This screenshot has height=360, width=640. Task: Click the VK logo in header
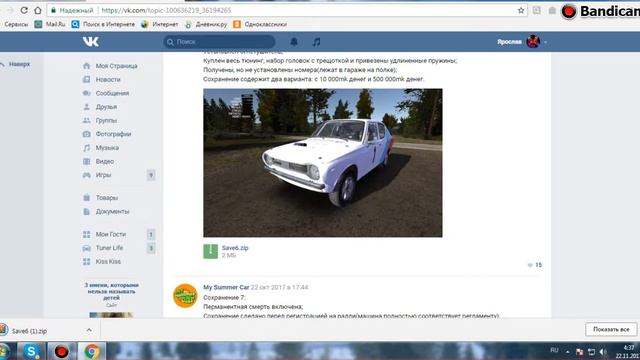(91, 42)
